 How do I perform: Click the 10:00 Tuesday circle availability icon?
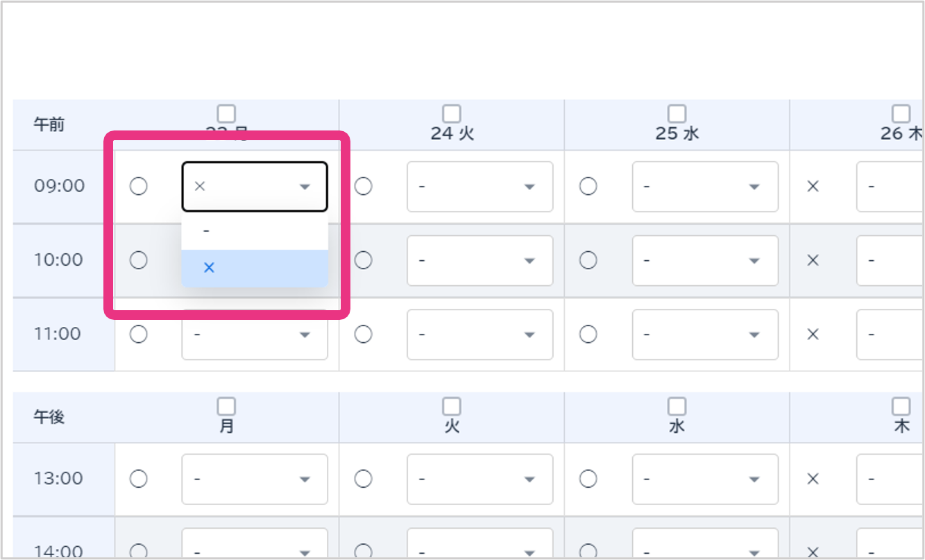[364, 260]
